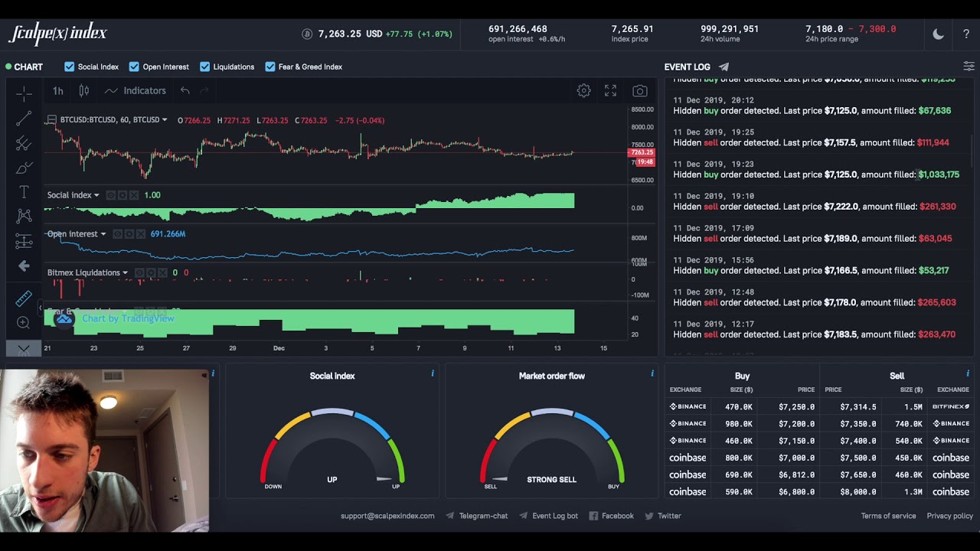980x551 pixels.
Task: Uncheck the Fear & Greed Index checkbox
Action: tap(270, 67)
